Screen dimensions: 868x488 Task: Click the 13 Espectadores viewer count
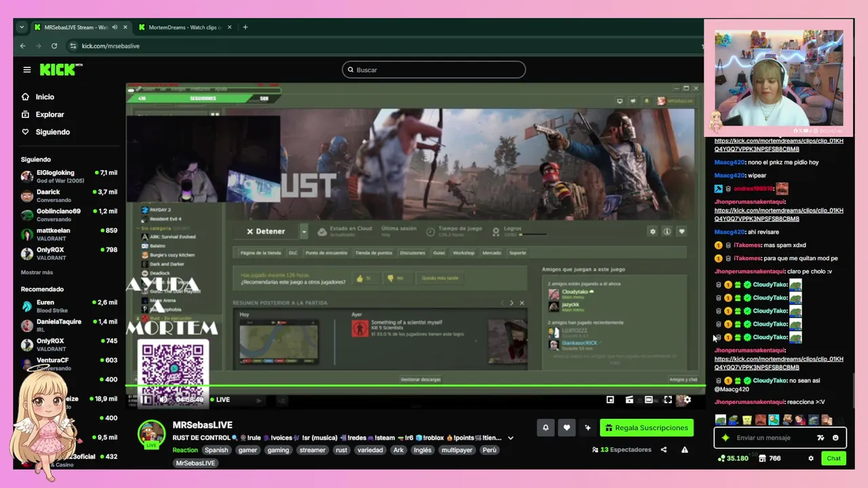[621, 449]
